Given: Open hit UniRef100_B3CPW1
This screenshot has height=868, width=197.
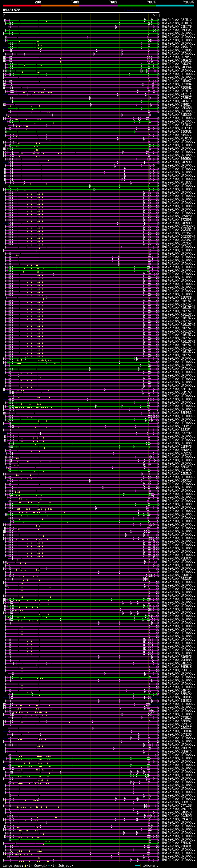Looking at the screenshot, I should click(x=176, y=131).
